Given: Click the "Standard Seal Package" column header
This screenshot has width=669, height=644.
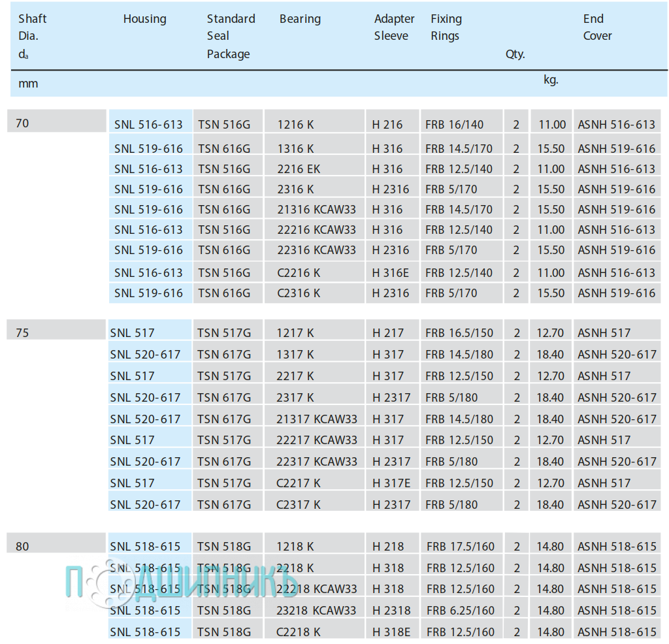Looking at the screenshot, I should [x=231, y=37].
